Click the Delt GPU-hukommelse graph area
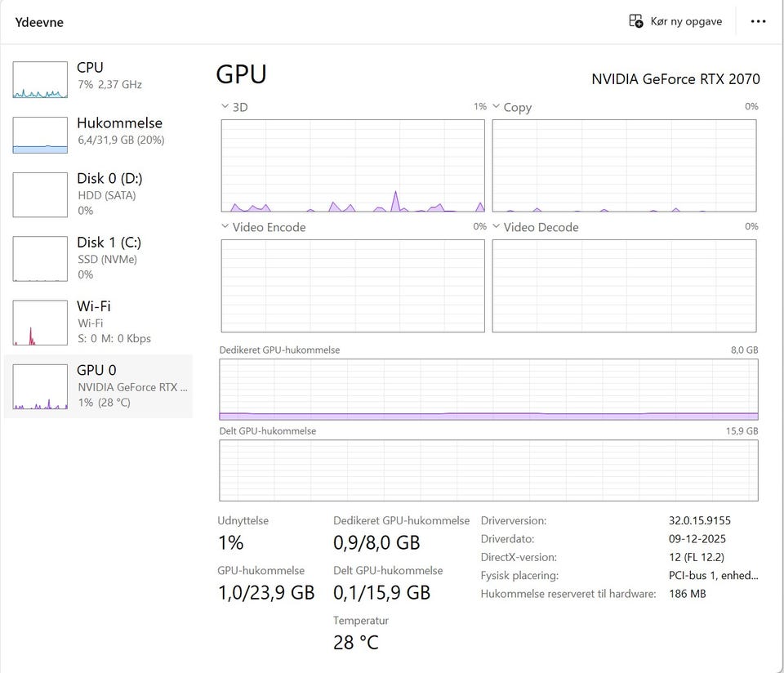Viewport: 784px width, 673px height. tap(488, 470)
